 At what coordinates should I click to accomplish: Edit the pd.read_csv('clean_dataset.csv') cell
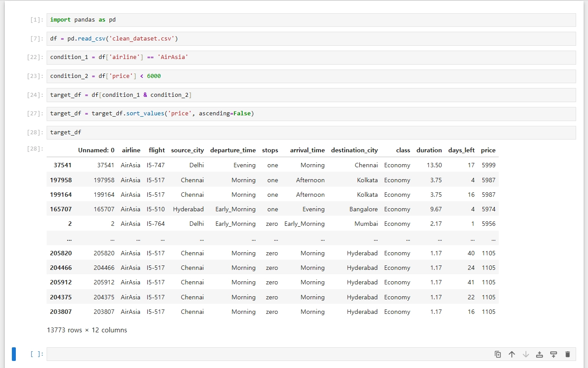point(311,39)
